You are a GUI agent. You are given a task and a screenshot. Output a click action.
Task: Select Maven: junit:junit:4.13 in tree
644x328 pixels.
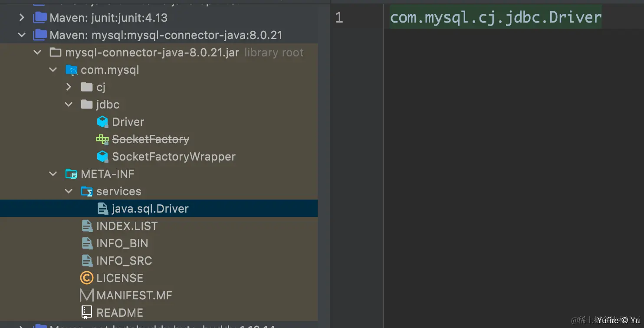[108, 18]
